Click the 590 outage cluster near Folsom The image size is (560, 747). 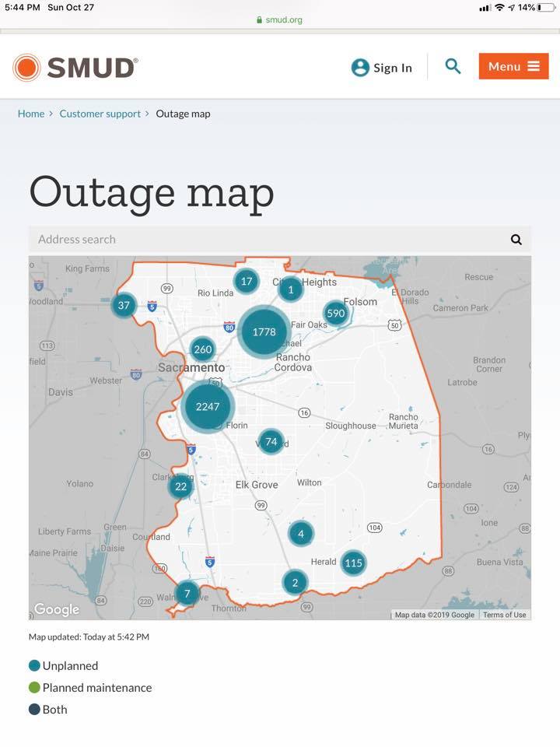click(335, 314)
